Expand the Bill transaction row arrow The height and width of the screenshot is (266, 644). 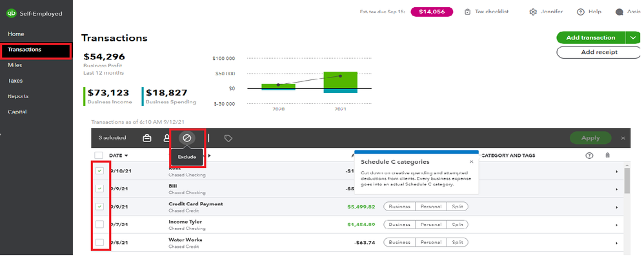coord(616,190)
